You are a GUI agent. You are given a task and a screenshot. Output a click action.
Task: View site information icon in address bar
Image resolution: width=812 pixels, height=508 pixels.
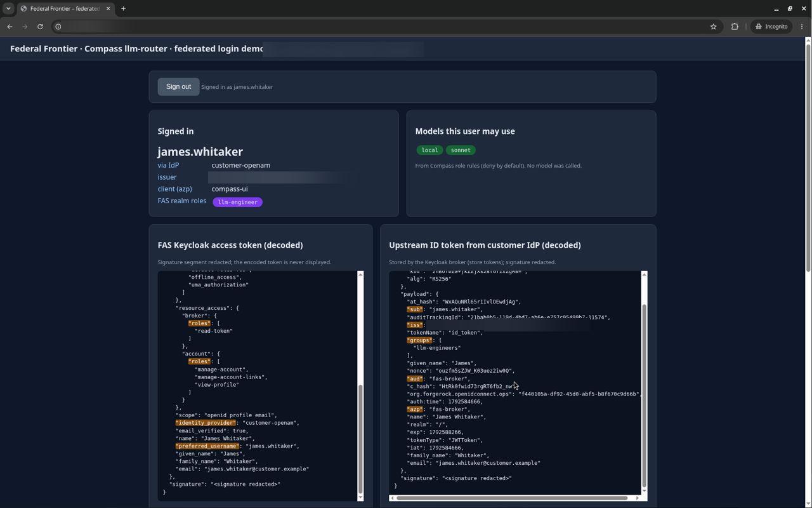click(x=58, y=27)
